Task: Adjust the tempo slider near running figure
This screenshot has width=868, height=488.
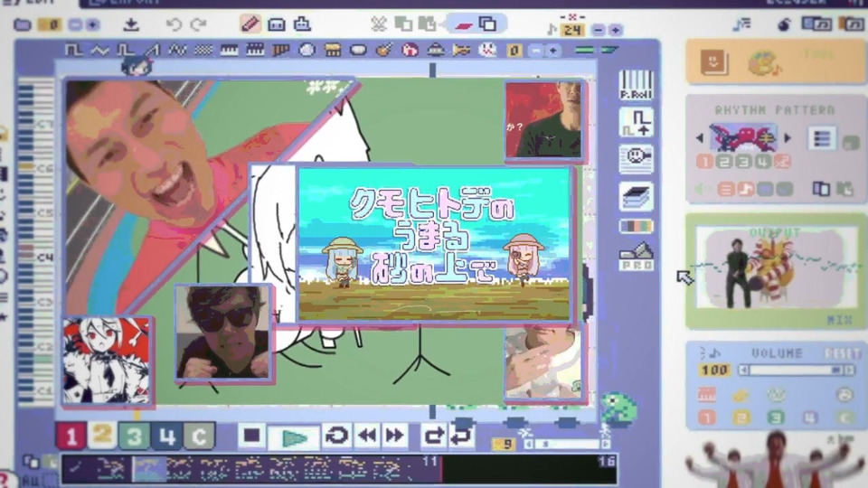Action: pyautogui.click(x=566, y=444)
